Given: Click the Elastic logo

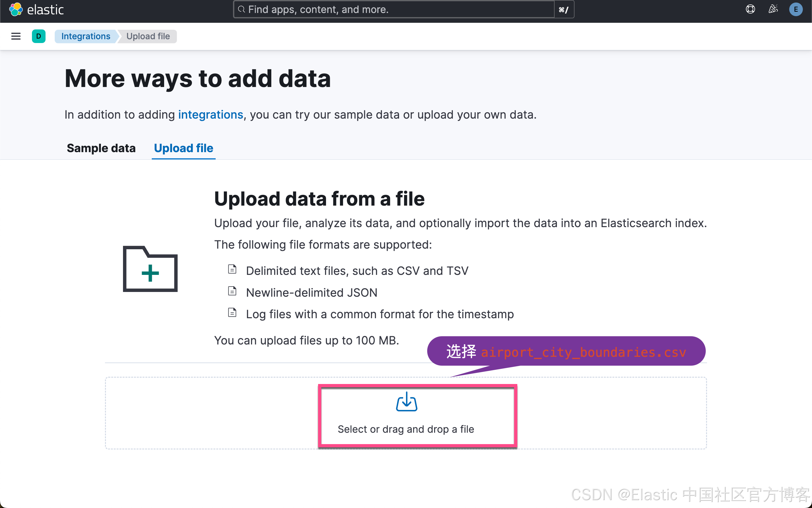Looking at the screenshot, I should 37,9.
